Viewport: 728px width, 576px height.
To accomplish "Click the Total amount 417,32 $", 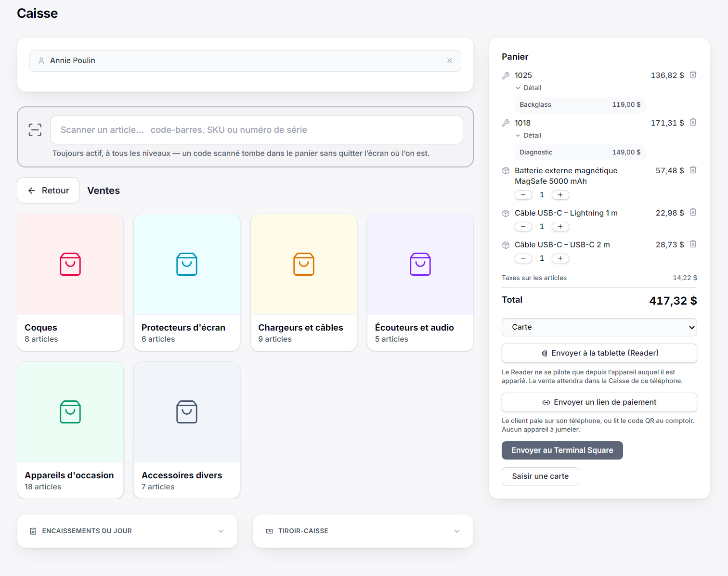I will point(673,301).
